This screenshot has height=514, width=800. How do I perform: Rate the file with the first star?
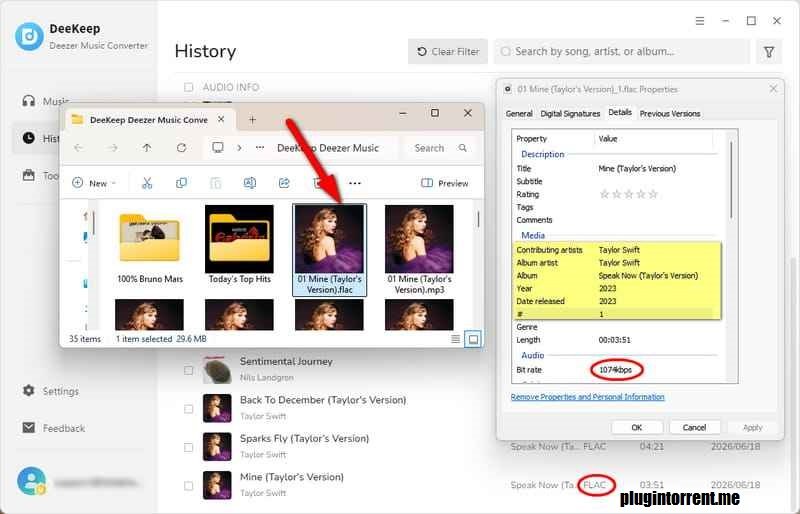(x=605, y=194)
